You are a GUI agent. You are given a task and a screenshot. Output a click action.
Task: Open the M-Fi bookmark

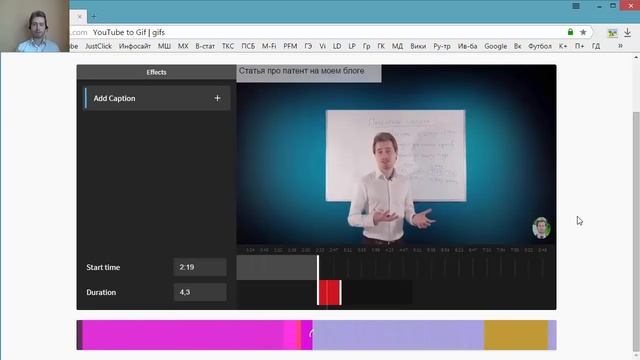click(x=269, y=46)
